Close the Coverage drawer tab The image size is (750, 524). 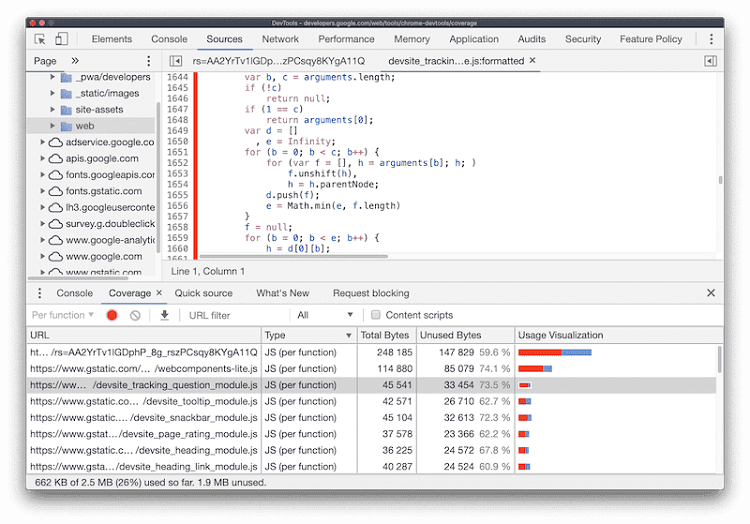(x=159, y=293)
